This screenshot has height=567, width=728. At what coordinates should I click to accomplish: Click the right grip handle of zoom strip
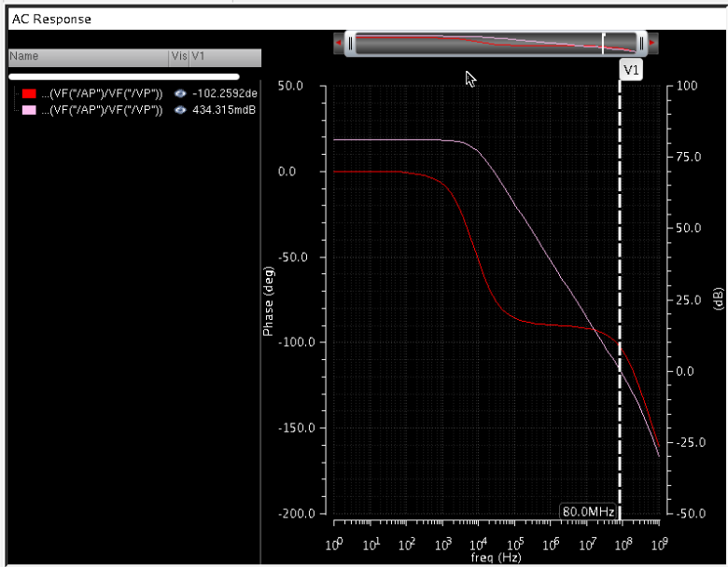(641, 43)
